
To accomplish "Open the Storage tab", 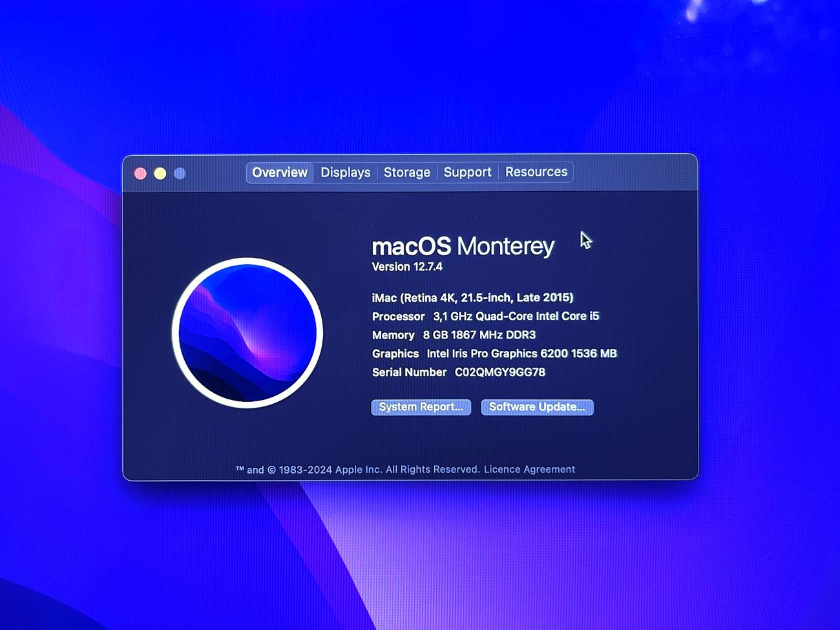I will coord(406,173).
